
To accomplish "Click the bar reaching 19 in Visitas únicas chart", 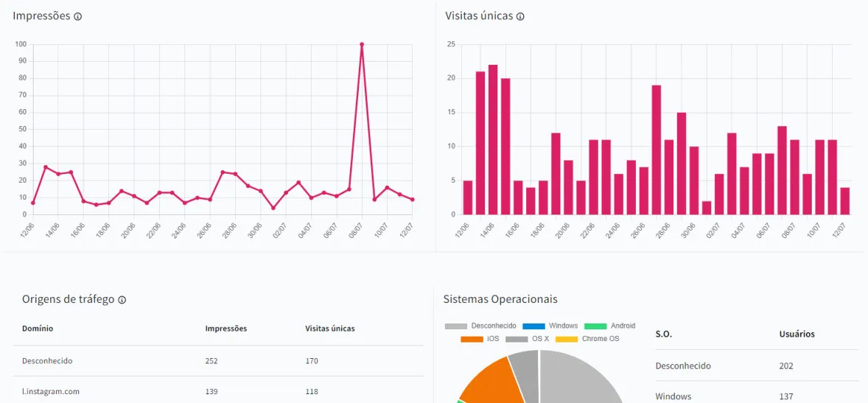I will 657,150.
